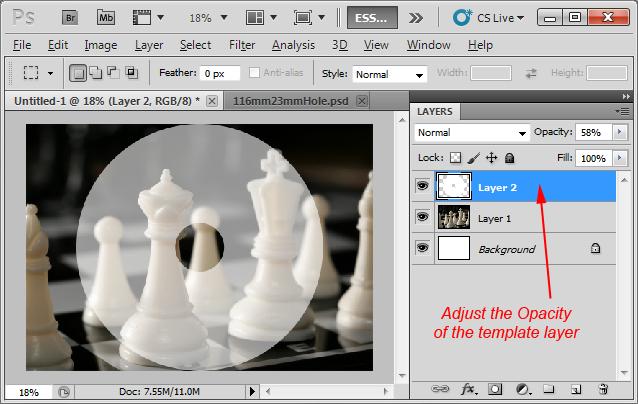
Task: Create a new layer icon
Action: tap(576, 389)
